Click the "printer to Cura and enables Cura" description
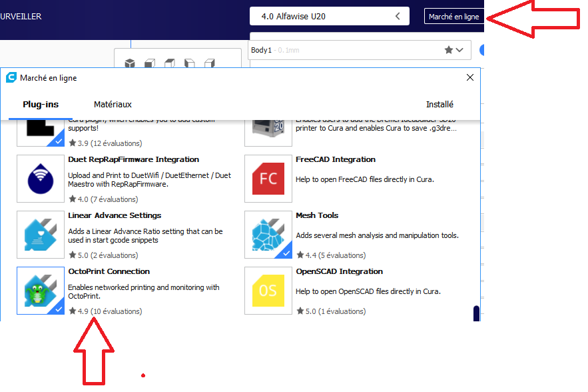Viewport: 588px width, 392px height. 376,127
